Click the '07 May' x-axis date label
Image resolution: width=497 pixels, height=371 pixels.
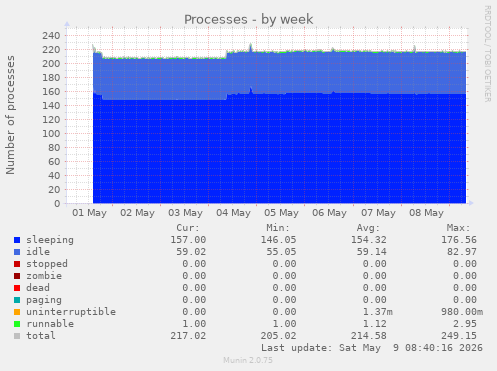pos(378,213)
